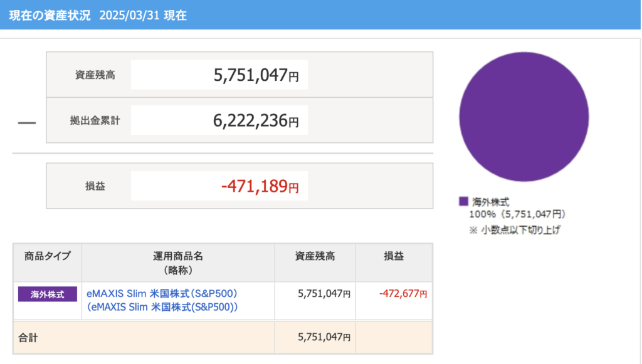Click the 合計 label in totals row

28,338
